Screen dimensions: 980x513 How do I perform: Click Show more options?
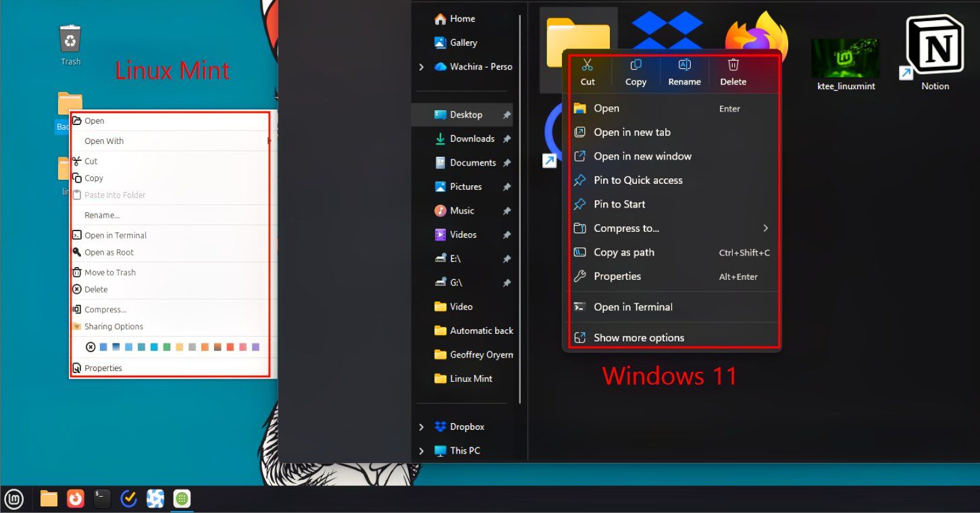(639, 337)
